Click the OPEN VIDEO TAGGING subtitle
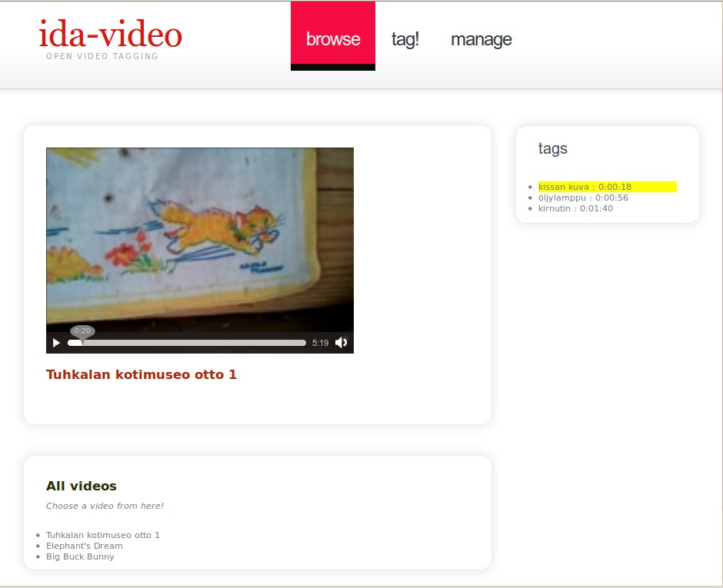Image resolution: width=723 pixels, height=588 pixels. tap(102, 56)
